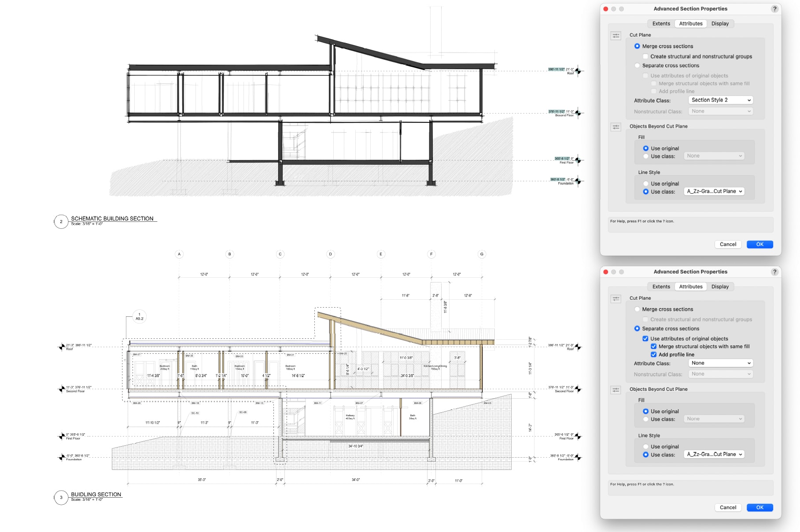Screen dimensions: 800x532
Task: Select grid bubble A on the building section
Action: click(179, 254)
